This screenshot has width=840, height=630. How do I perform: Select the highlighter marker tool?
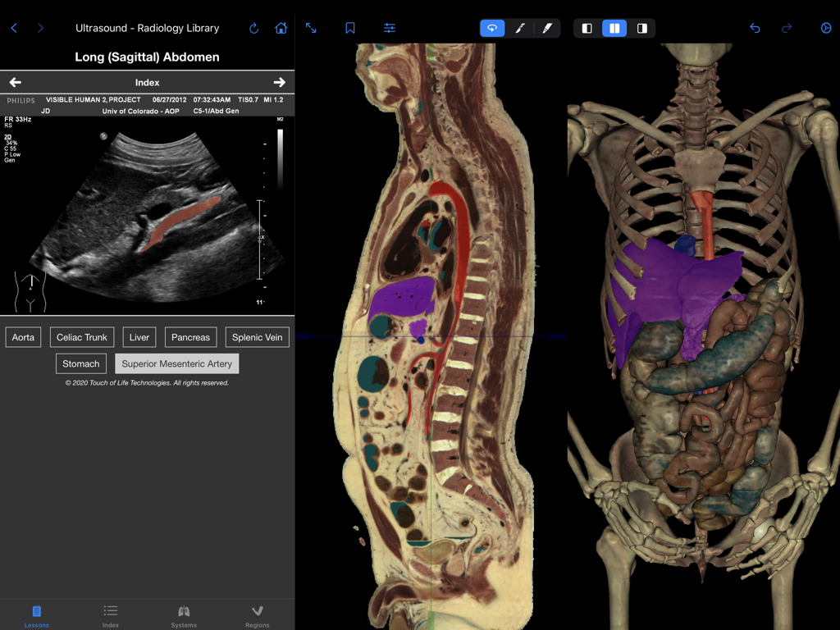(x=547, y=27)
